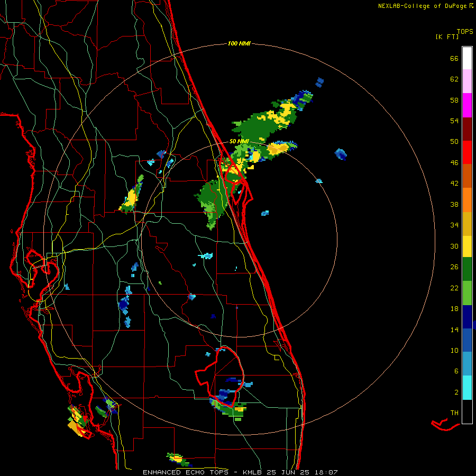
Task: Click the ENHANCED ECHO TOPS KMLB caption
Action: pyautogui.click(x=240, y=472)
